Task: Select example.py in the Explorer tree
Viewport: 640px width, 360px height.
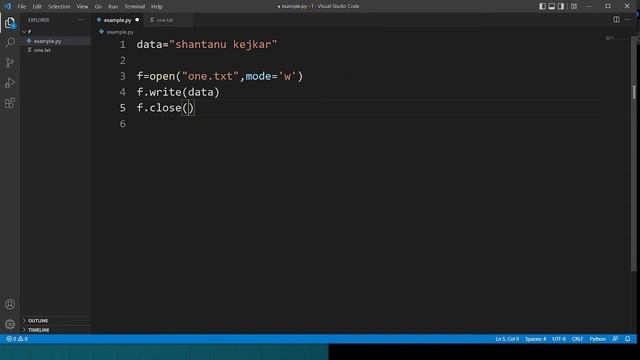Action: click(x=48, y=41)
